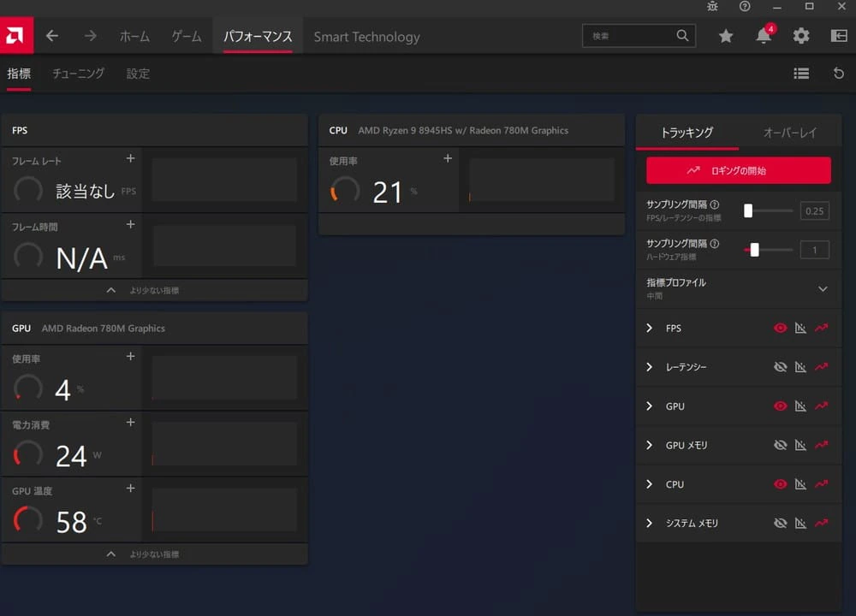The height and width of the screenshot is (616, 856).
Task: Show レイテンシー metrics with the eye toggle
Action: (x=780, y=367)
